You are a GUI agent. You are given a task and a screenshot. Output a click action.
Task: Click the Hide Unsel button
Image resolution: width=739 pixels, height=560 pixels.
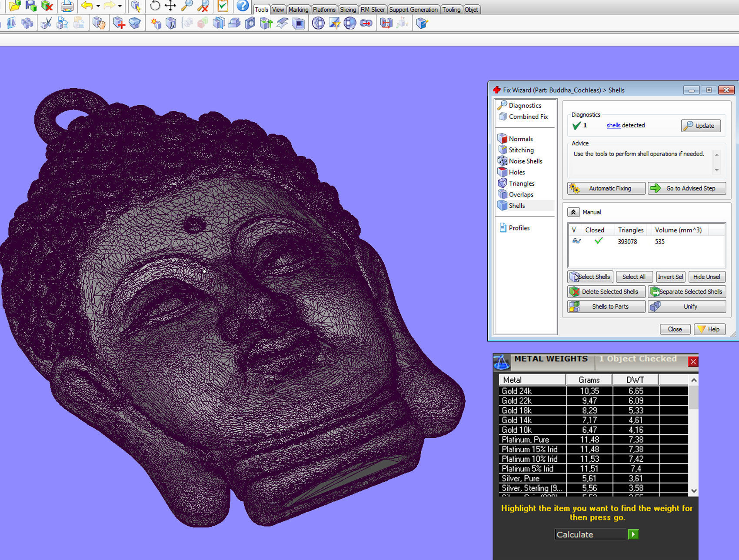706,277
